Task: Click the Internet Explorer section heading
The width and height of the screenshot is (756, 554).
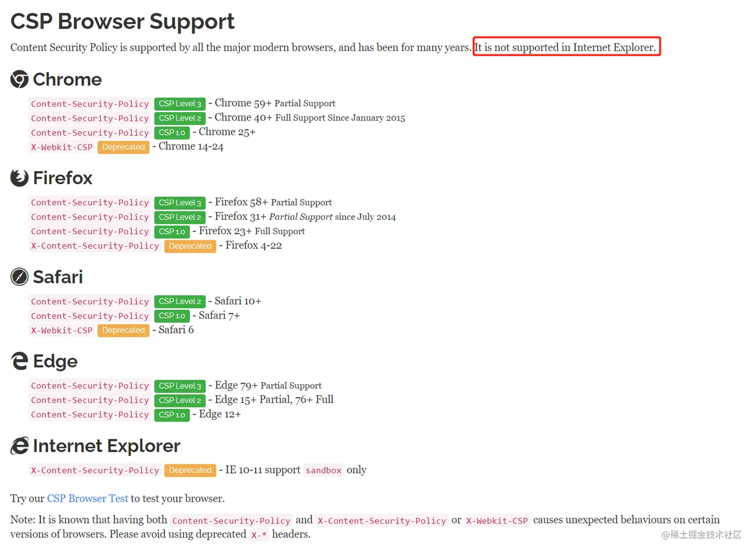Action: coord(106,445)
